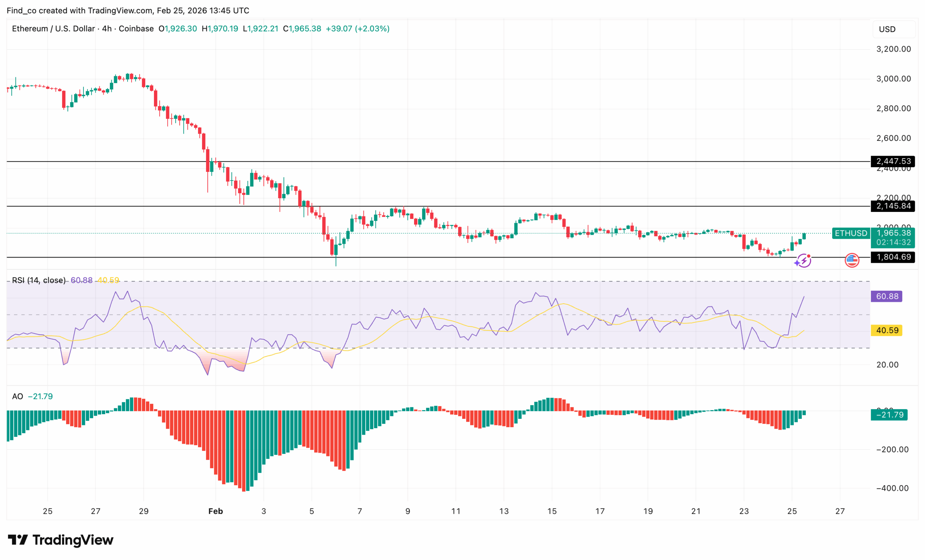Click the 25 date near chart end
Viewport: 925px width, 560px height.
pos(792,511)
